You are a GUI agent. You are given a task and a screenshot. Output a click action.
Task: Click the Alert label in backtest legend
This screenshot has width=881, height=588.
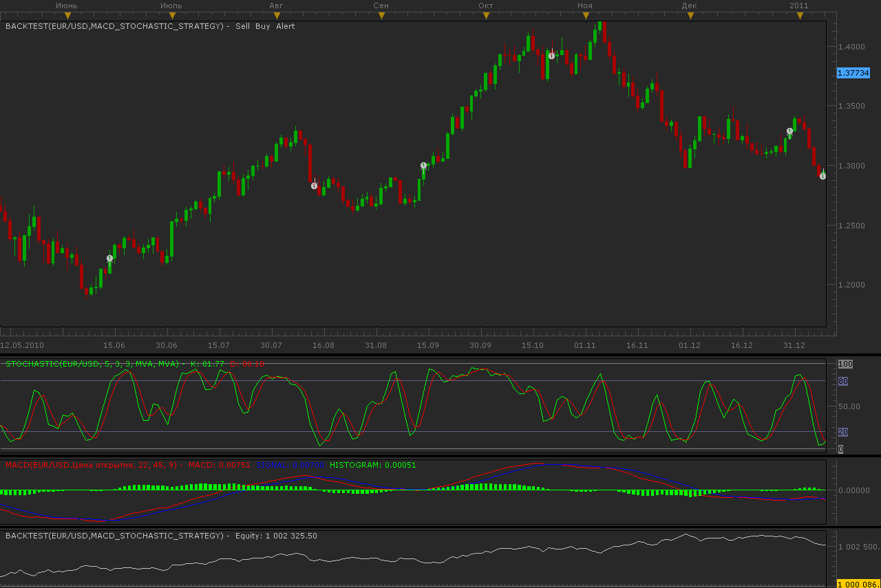[286, 26]
